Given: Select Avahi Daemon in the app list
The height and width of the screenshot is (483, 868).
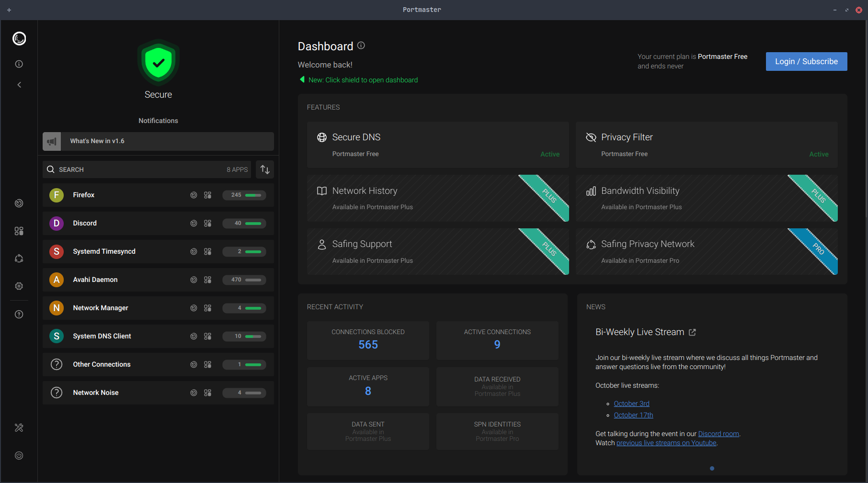Looking at the screenshot, I should [x=158, y=280].
